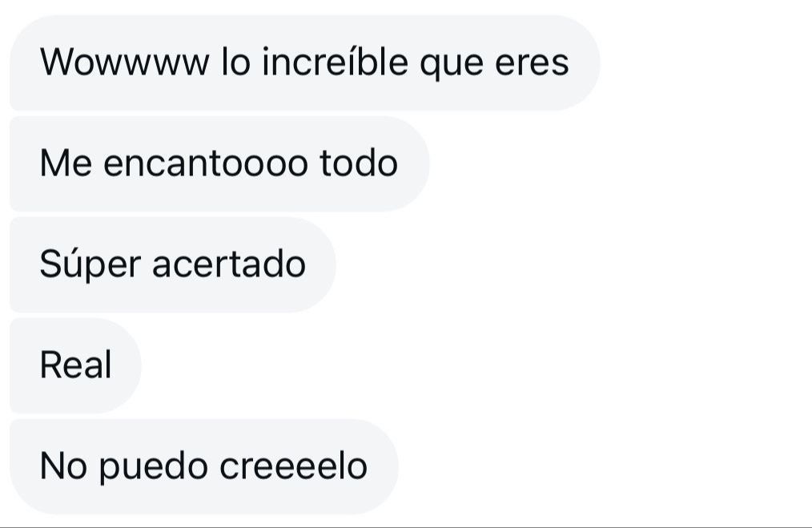The image size is (812, 528).
Task: Click the "No puedo creeeelo" message
Action: click(204, 467)
